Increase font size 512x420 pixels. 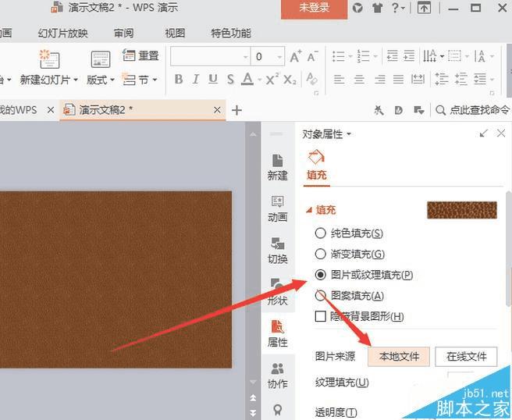(296, 56)
